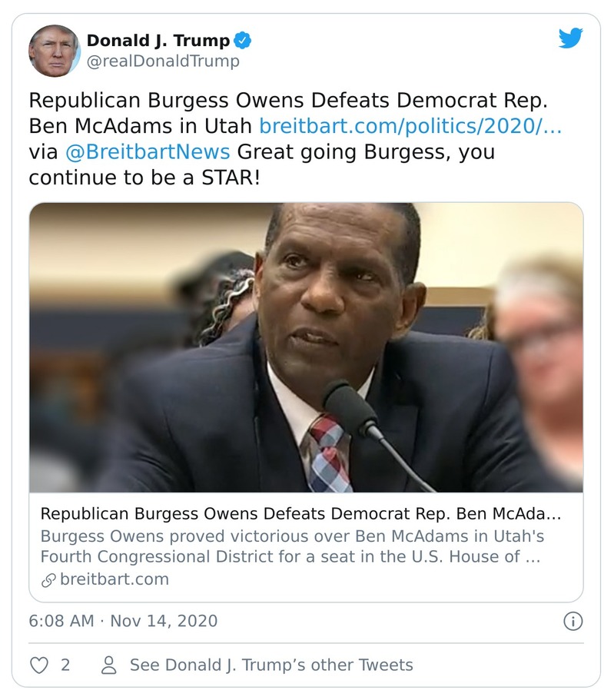The width and height of the screenshot is (614, 700).
Task: Open Donald J. Trump's profile avatar
Action: click(54, 51)
